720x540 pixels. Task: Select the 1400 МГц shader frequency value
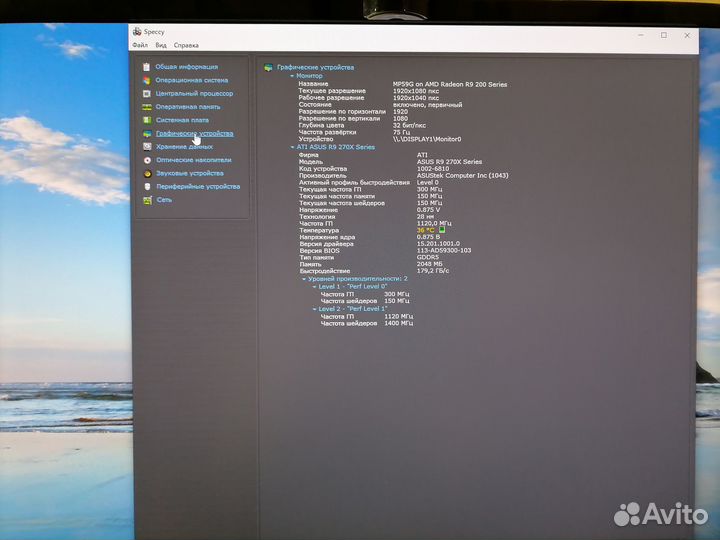pos(399,323)
